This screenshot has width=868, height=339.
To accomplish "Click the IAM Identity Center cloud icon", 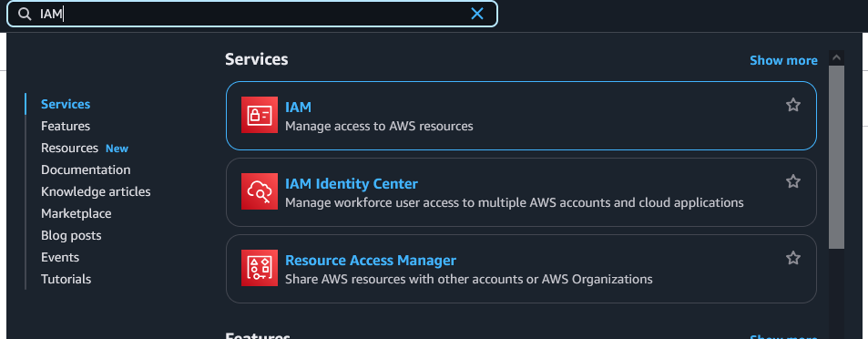I will [x=259, y=191].
